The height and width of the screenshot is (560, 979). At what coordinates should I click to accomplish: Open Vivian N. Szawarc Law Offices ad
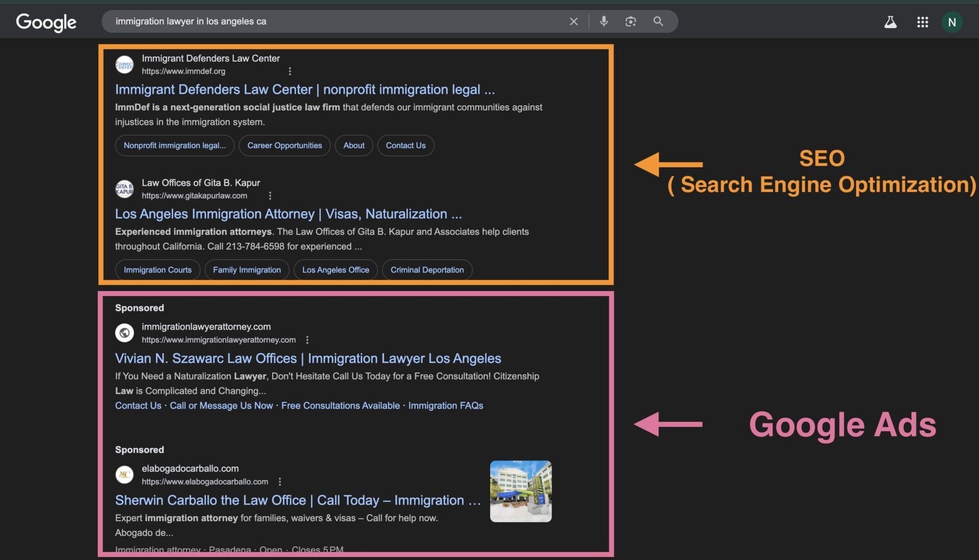point(308,359)
